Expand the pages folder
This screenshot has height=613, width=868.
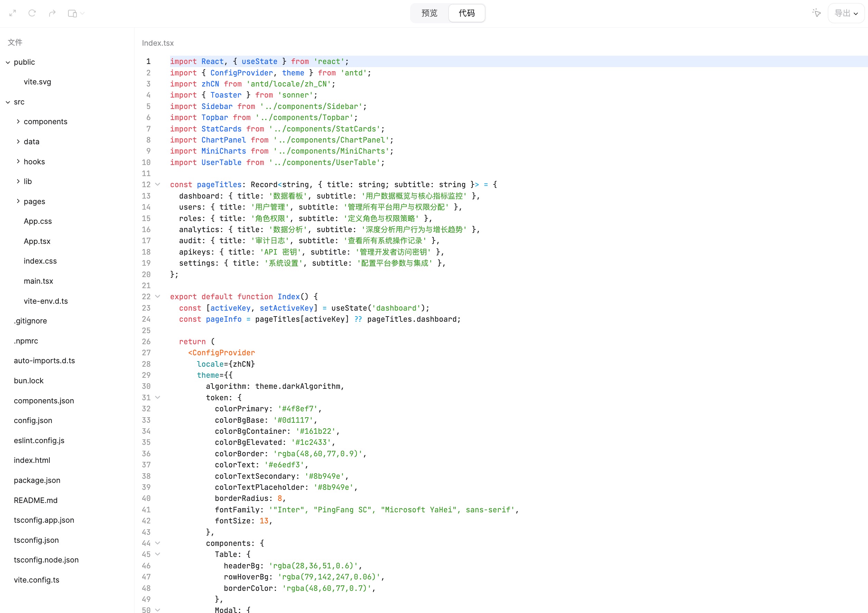(x=18, y=201)
